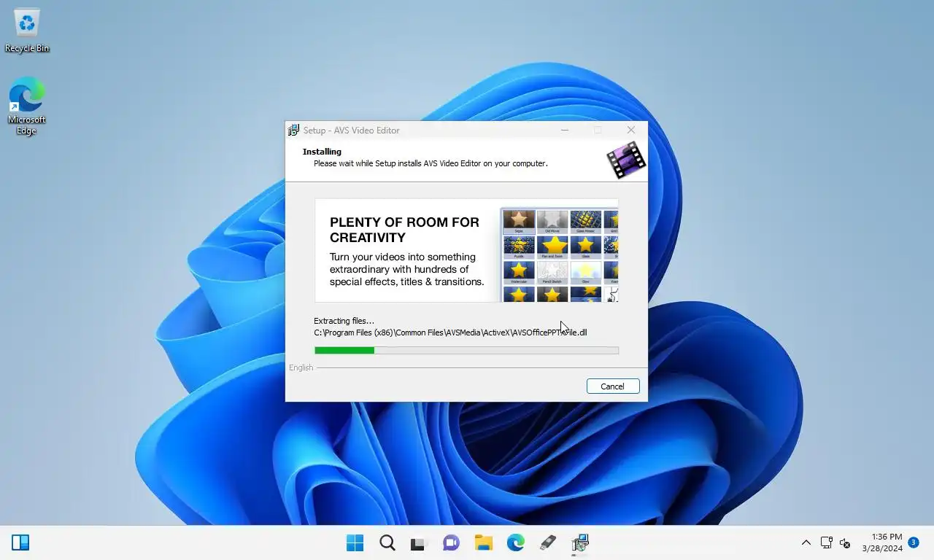This screenshot has width=934, height=560.
Task: Cancel the AVS Video Editor installation
Action: point(613,386)
